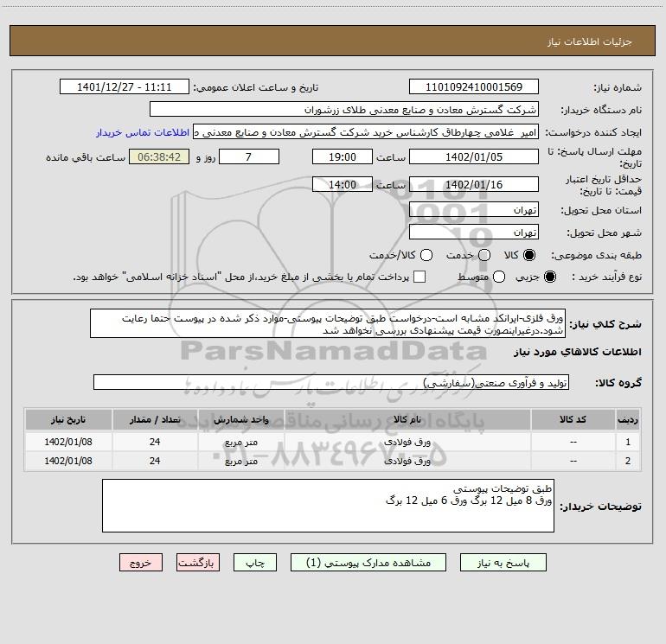Select 'جزیی' purchase type radio
Screen dimensions: 666x644
click(x=551, y=277)
